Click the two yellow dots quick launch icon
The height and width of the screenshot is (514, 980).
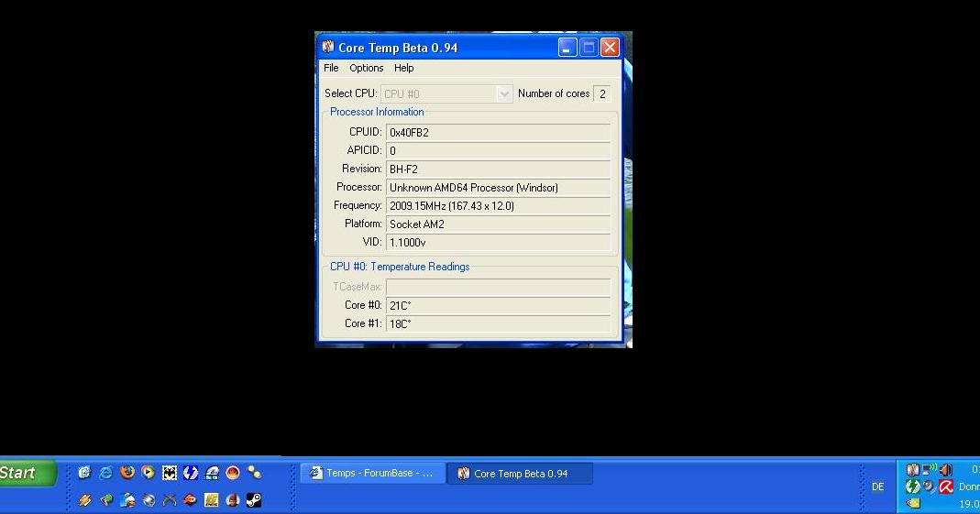click(254, 472)
